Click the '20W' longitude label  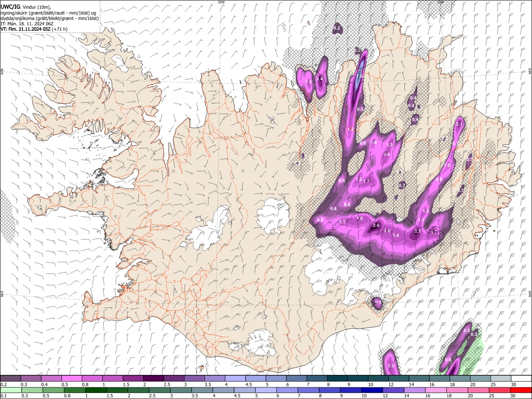pyautogui.click(x=221, y=2)
